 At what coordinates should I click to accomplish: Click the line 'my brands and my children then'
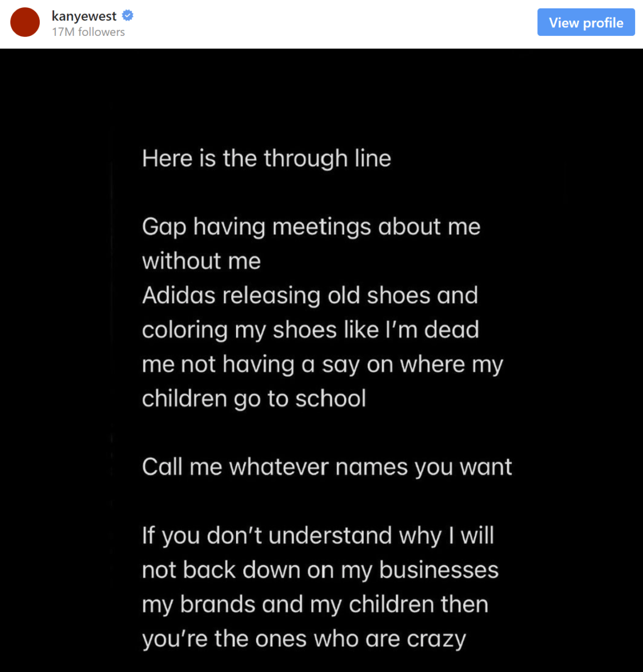click(315, 605)
